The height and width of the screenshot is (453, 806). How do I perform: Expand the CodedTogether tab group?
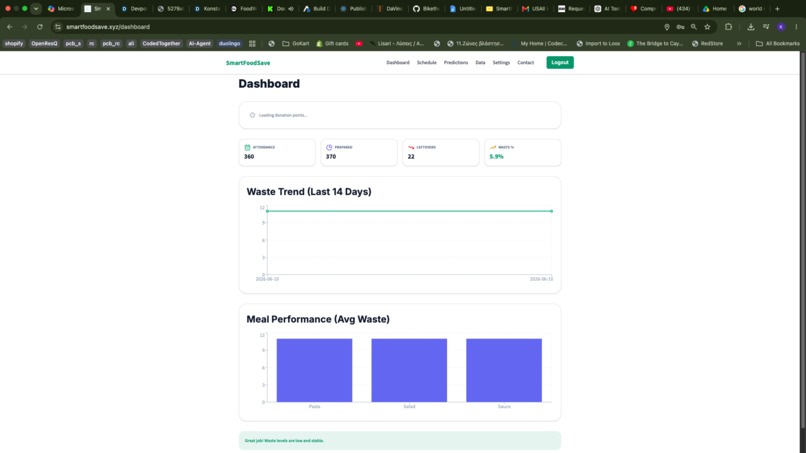pos(161,44)
